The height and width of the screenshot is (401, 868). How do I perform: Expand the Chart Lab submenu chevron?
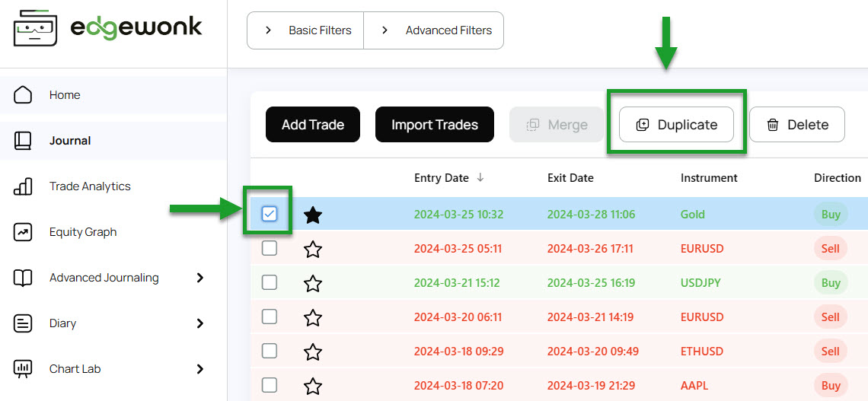pos(200,369)
